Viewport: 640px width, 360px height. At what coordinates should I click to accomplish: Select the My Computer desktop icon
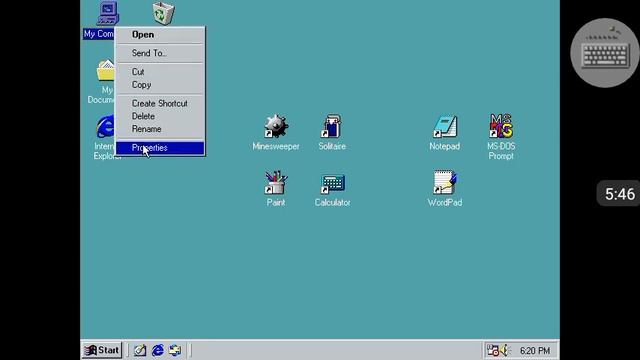point(108,13)
